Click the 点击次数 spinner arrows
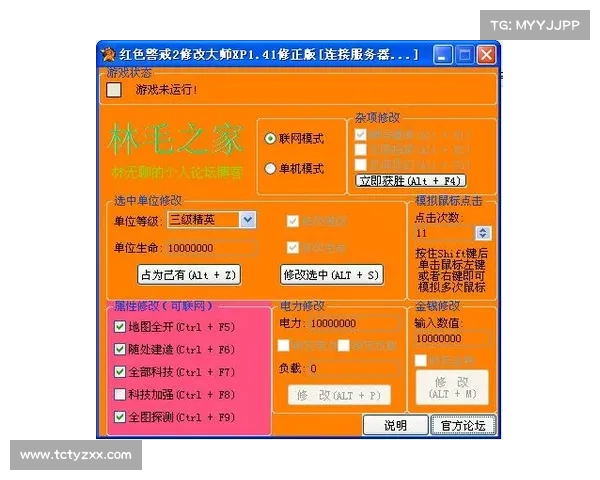The width and height of the screenshot is (600, 480). pos(483,233)
